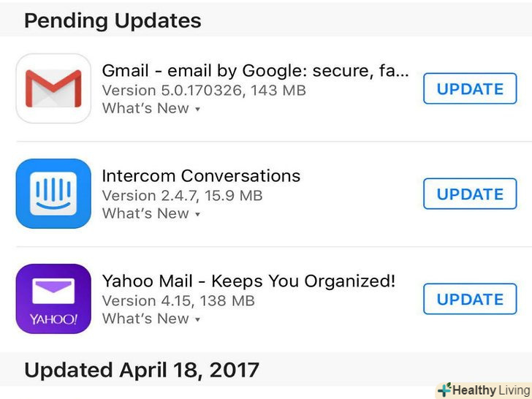Click the Healthy Living watermark text
Screen dimensions: 532x399
[490, 390]
